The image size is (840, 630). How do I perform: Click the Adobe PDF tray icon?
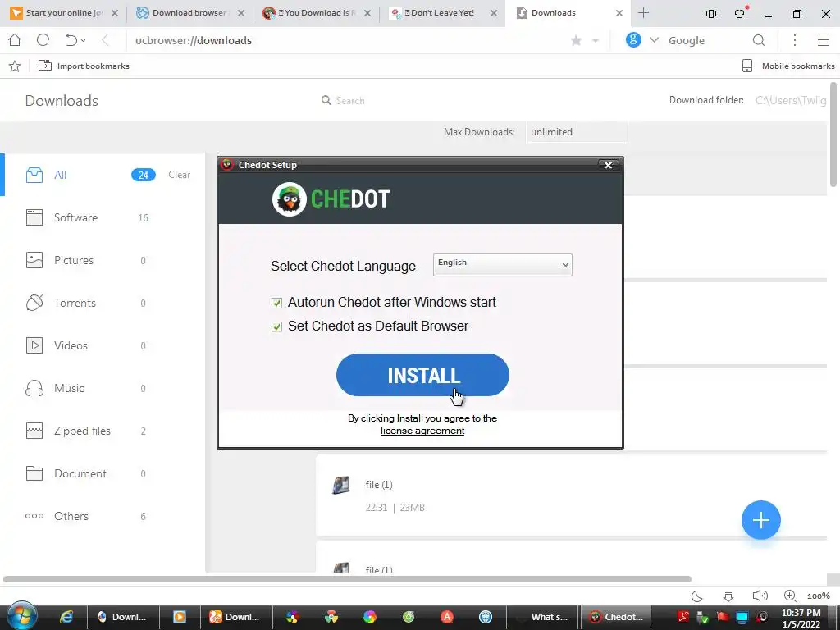[x=683, y=617]
